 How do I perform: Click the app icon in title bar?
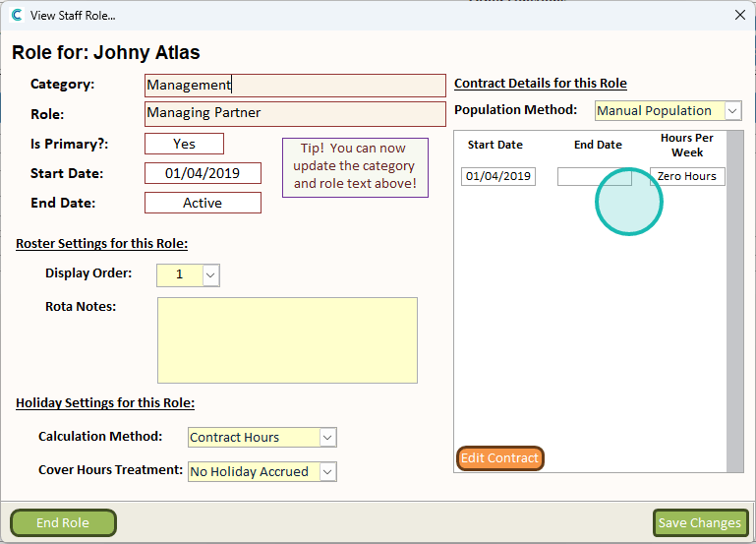pyautogui.click(x=16, y=15)
